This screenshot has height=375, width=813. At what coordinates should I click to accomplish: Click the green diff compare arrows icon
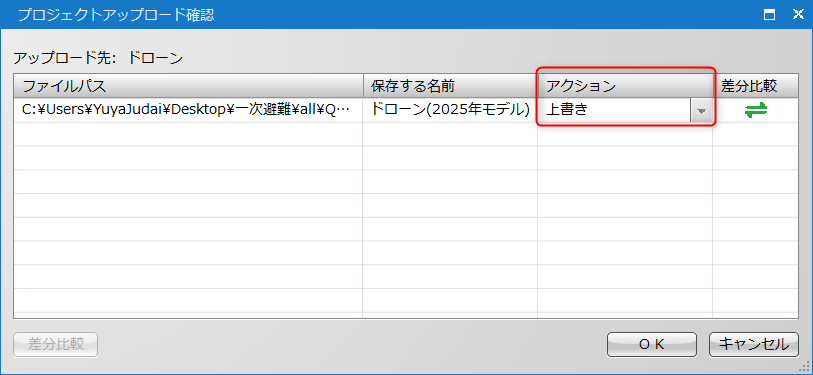(x=755, y=110)
